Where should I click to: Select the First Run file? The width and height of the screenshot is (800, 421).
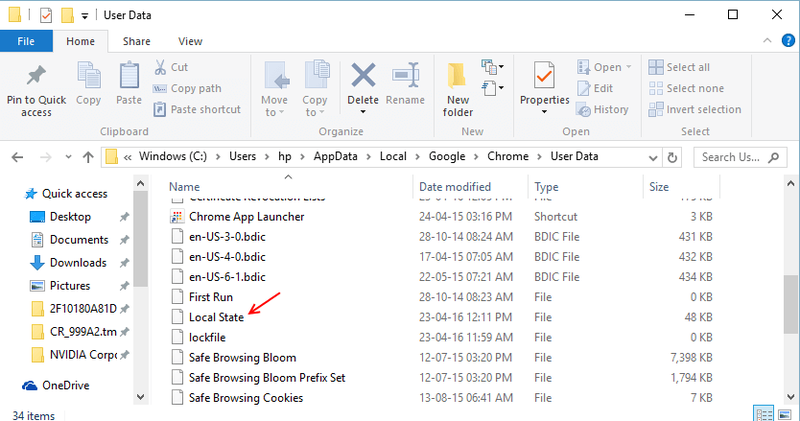[x=211, y=296]
